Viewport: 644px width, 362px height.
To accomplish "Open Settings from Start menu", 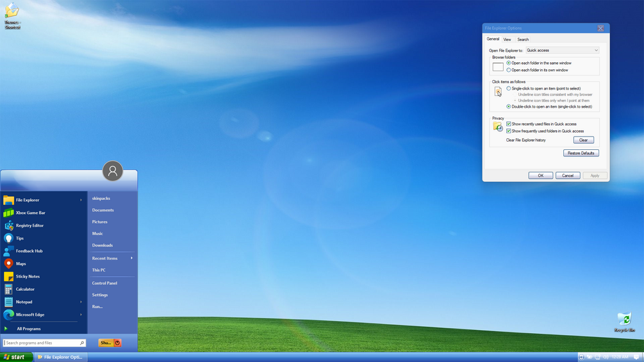I will [112, 295].
